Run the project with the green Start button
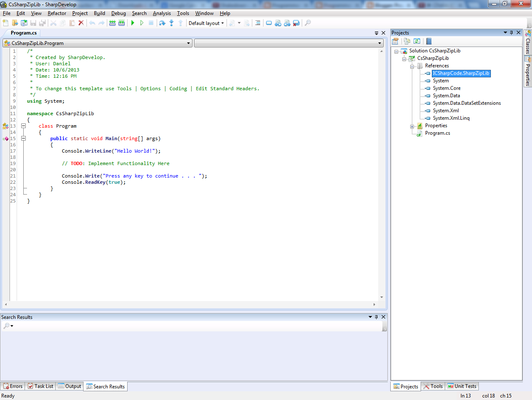This screenshot has width=532, height=400. click(x=132, y=23)
